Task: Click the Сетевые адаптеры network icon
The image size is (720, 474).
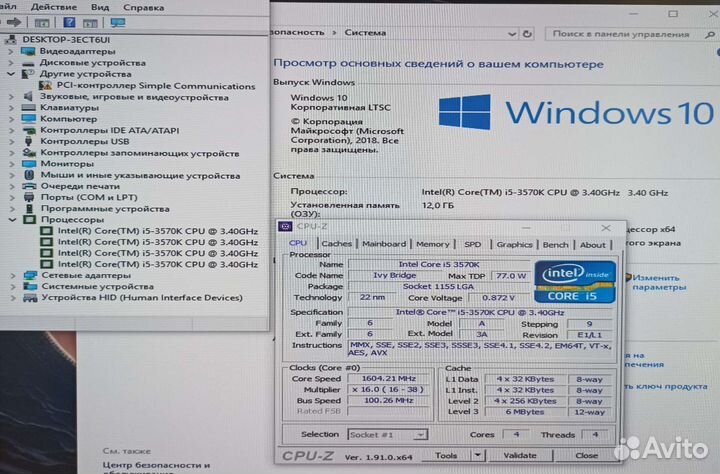Action: coord(30,275)
